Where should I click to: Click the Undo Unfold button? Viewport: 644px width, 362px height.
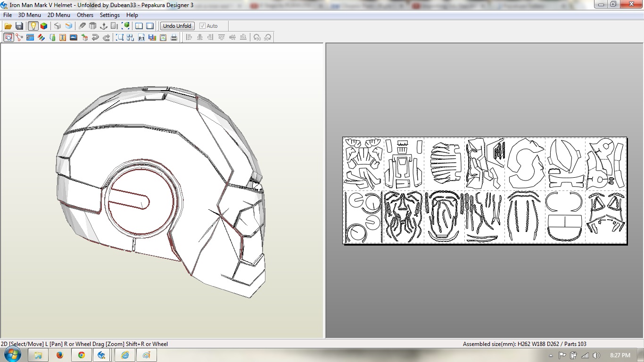point(177,26)
